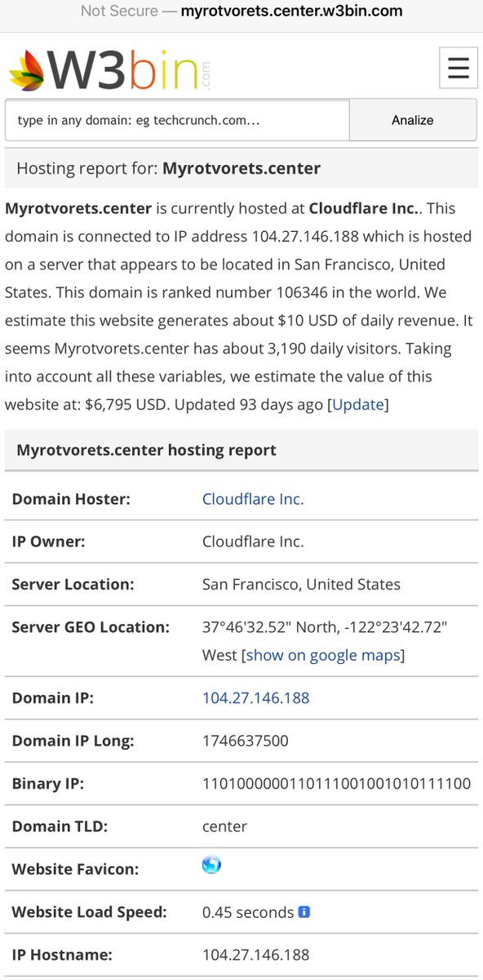Click the Analize button
Screen dimensions: 483x980
[x=413, y=120]
